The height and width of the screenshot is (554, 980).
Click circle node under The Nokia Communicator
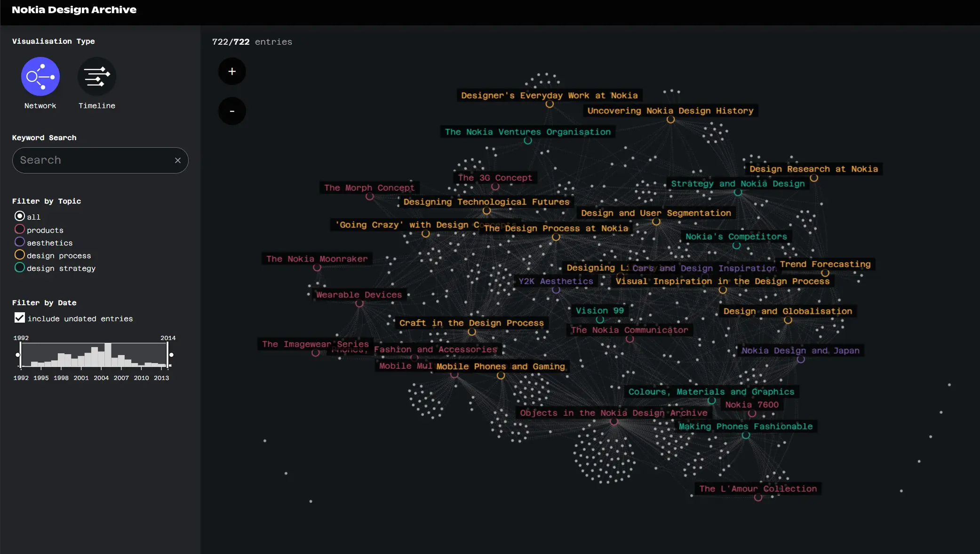[x=629, y=339]
